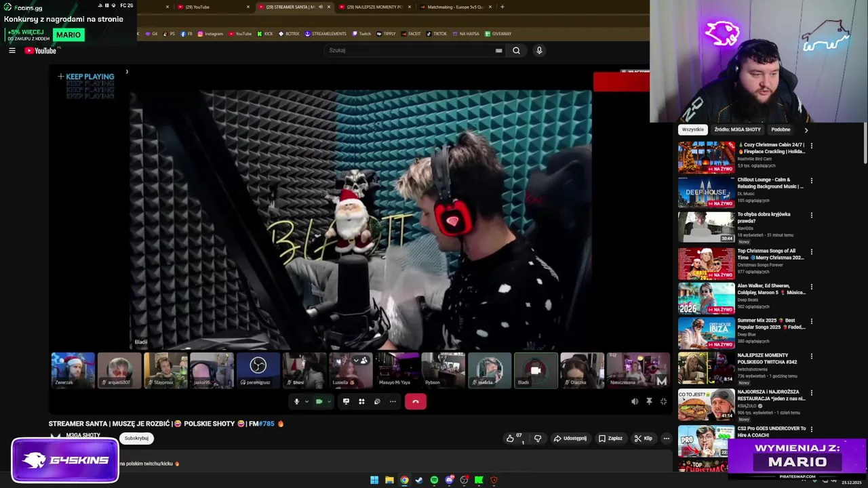Open Chillout Lounge video title
The width and height of the screenshot is (868, 488).
(770, 183)
